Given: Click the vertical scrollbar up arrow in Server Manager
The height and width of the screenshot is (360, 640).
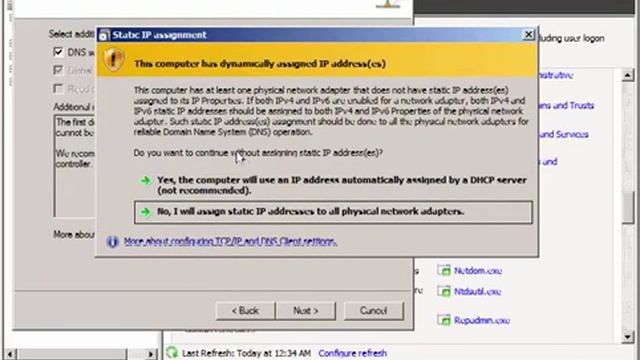Looking at the screenshot, I should (x=628, y=75).
